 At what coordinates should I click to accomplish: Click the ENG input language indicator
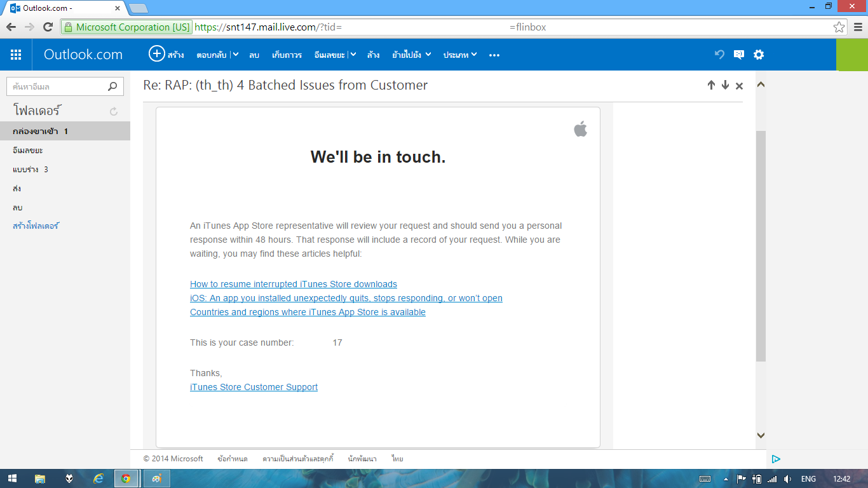pos(808,479)
